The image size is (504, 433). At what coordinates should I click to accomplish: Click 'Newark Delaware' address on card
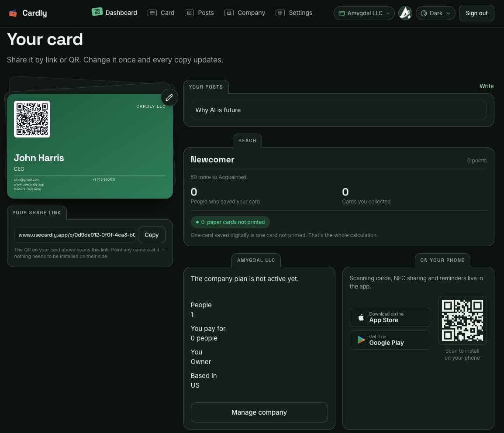tap(28, 189)
